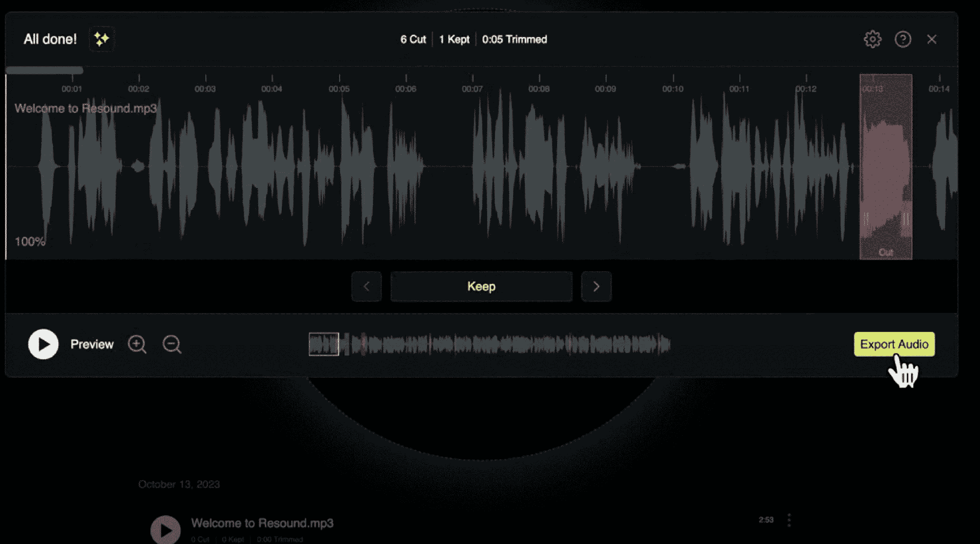980x544 pixels.
Task: Click the right handle of the Cut region
Action: point(906,219)
